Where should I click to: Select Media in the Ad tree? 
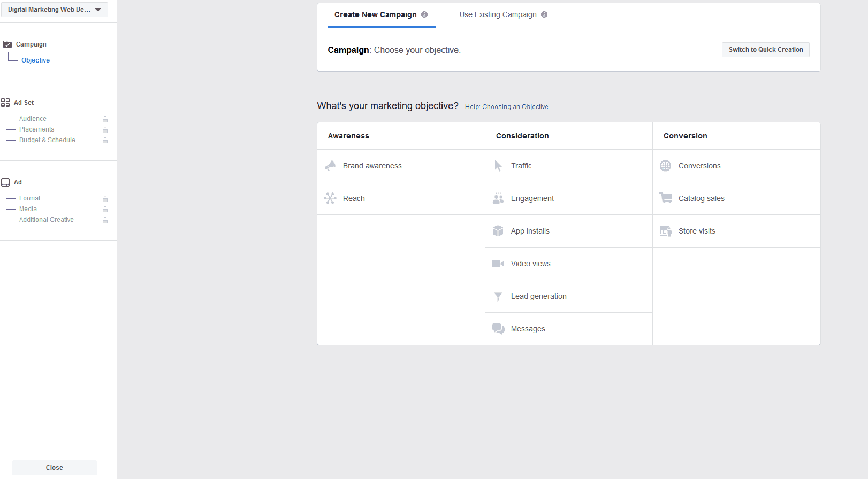pos(28,209)
